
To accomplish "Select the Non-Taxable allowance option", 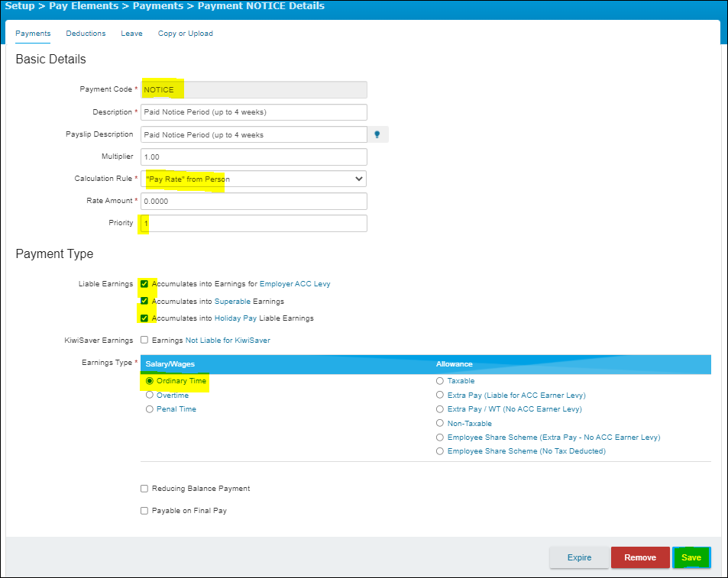I will tap(440, 423).
